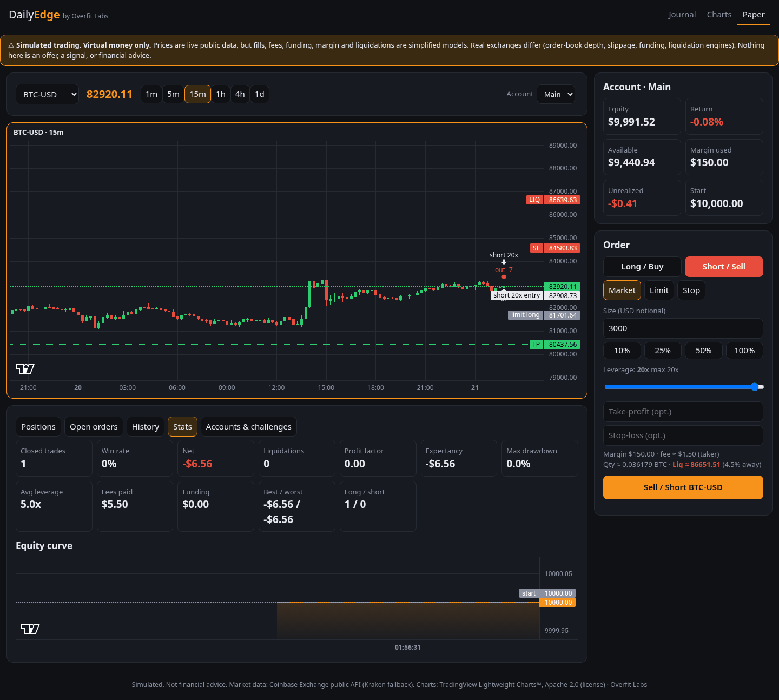Open the TradingView logo on the price chart
The image size is (779, 700).
pos(25,369)
